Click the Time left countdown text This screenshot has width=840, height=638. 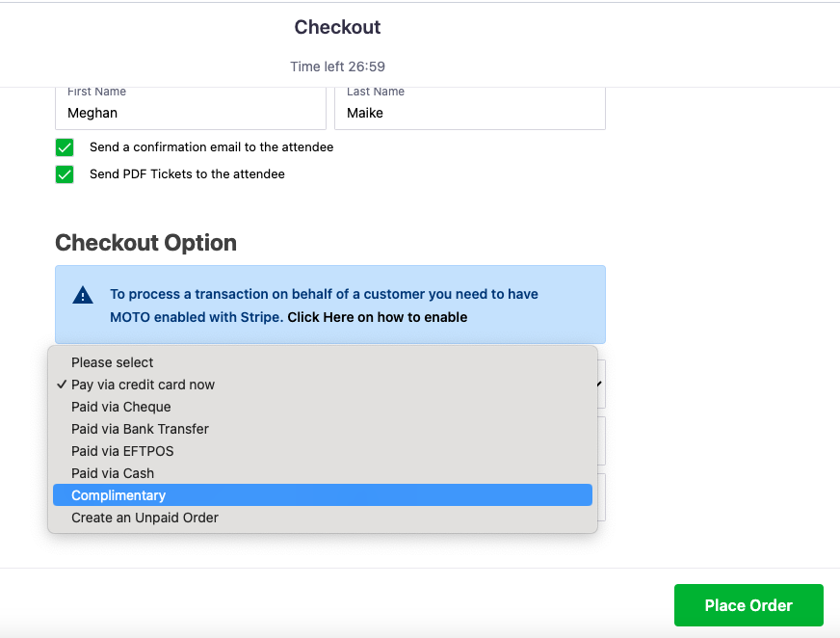tap(337, 66)
